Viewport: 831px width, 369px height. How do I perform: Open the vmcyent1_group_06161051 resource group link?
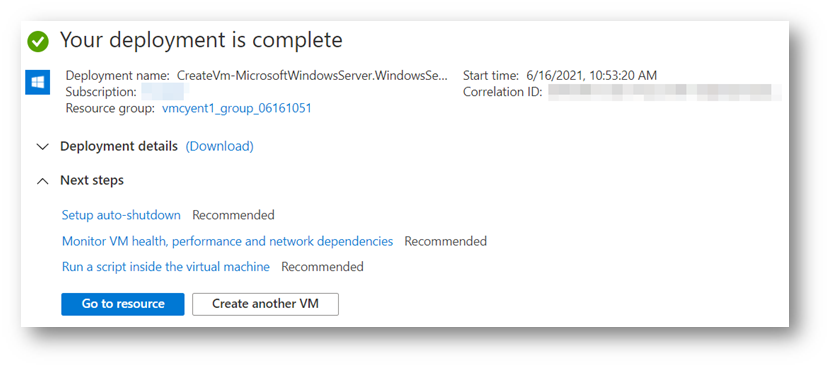coord(236,109)
